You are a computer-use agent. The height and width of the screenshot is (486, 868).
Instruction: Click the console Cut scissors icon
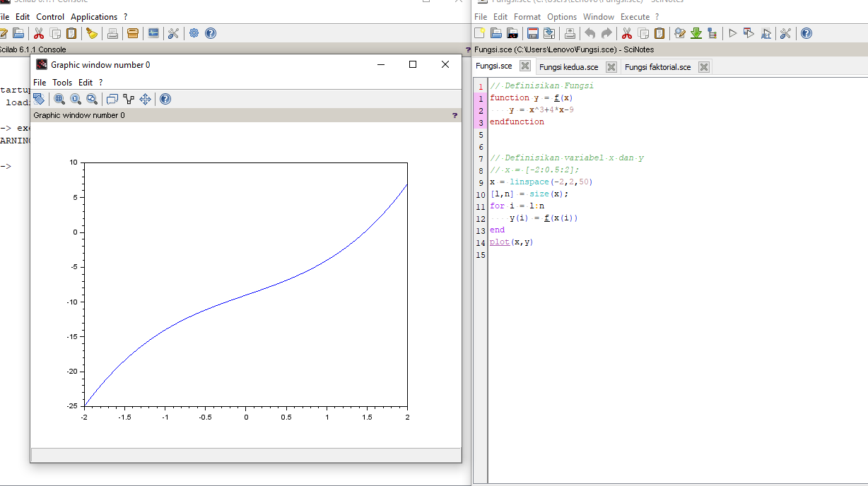point(39,33)
